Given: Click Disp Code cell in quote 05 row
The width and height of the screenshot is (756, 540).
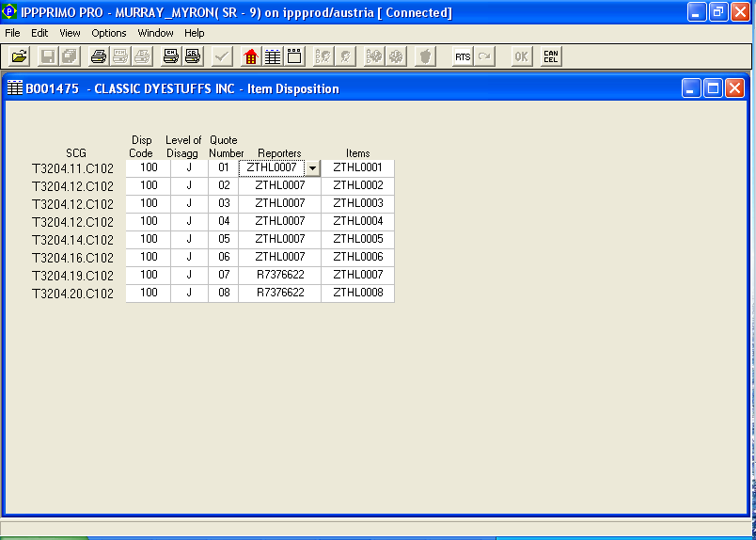Looking at the screenshot, I should point(149,239).
